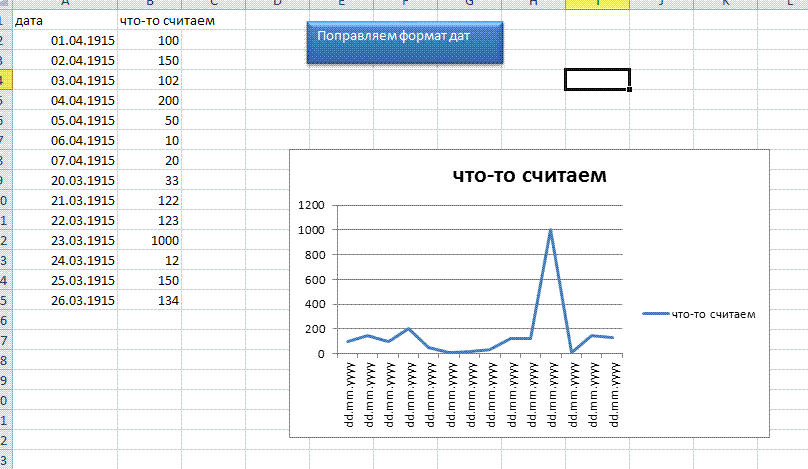Click the highlighted row 4 header
808x469 pixels.
(x=6, y=80)
